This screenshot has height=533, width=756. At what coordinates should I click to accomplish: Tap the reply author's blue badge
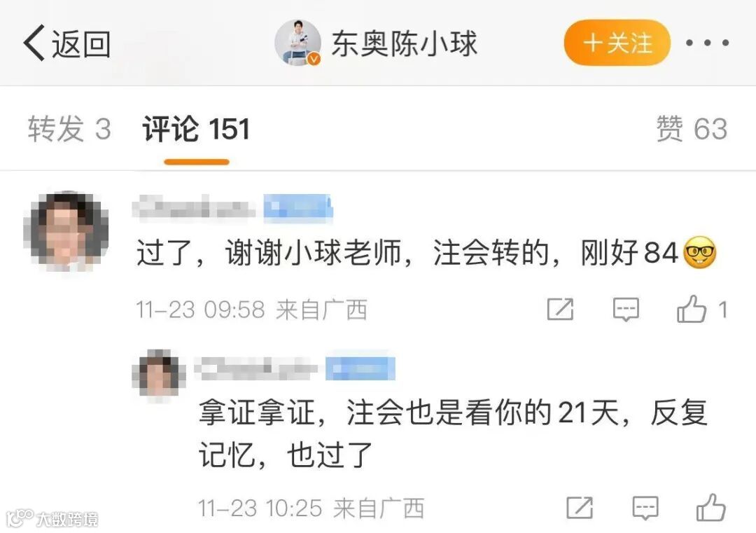point(360,369)
